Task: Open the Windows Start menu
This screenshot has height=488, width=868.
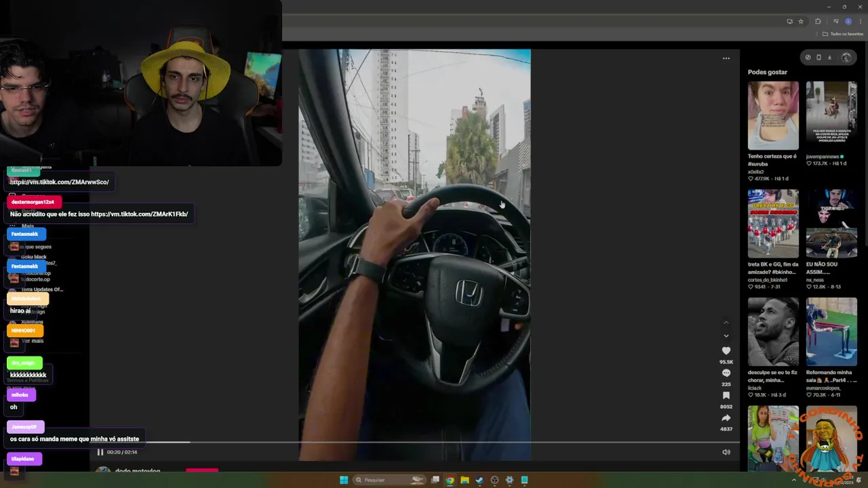Action: [344, 480]
